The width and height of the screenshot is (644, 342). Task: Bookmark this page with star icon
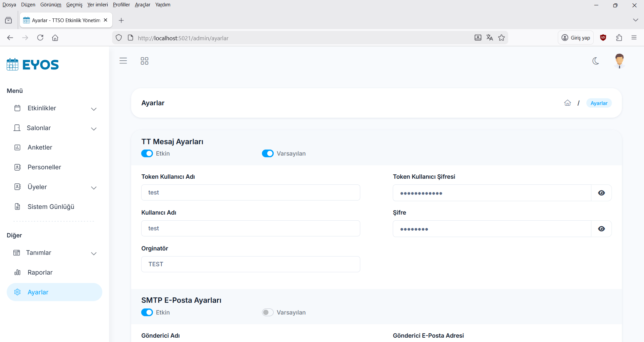[501, 38]
